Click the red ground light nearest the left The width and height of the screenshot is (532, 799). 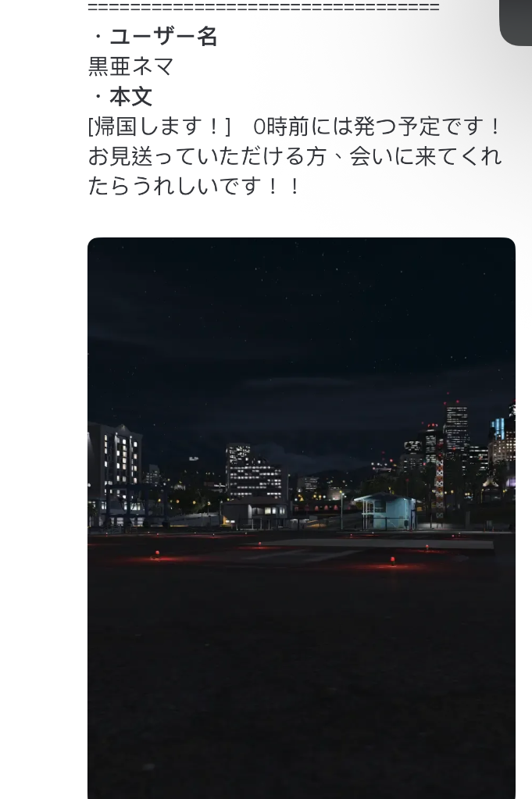[x=157, y=555]
